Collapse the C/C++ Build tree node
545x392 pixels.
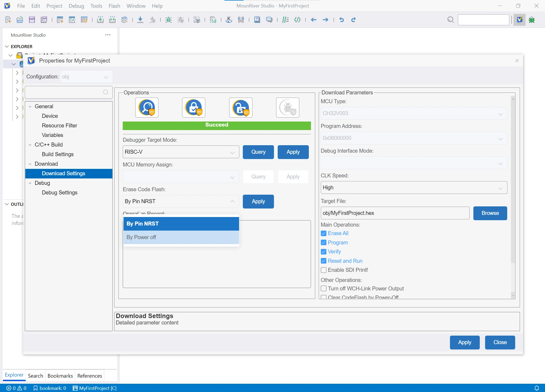click(30, 145)
